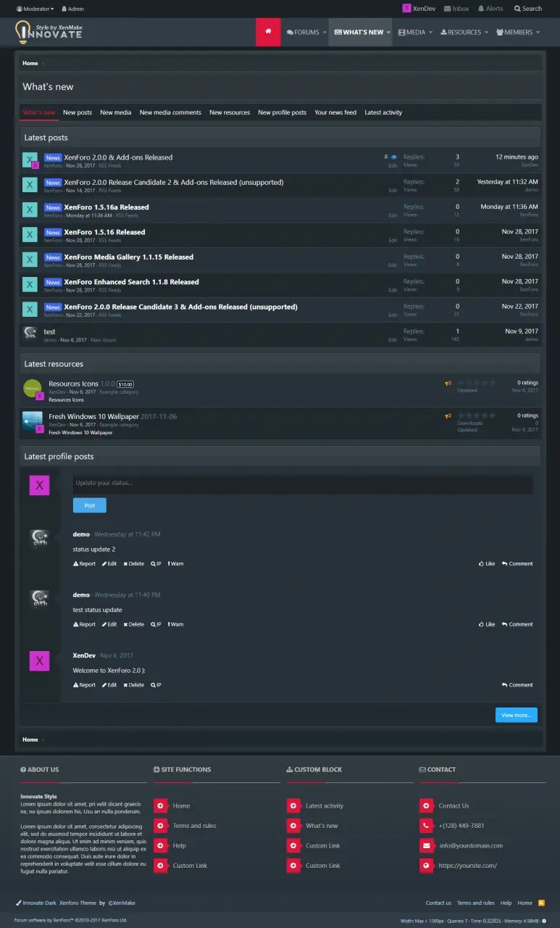The height and width of the screenshot is (928, 560).
Task: Click Custom Link under Site Functions
Action: (x=190, y=866)
